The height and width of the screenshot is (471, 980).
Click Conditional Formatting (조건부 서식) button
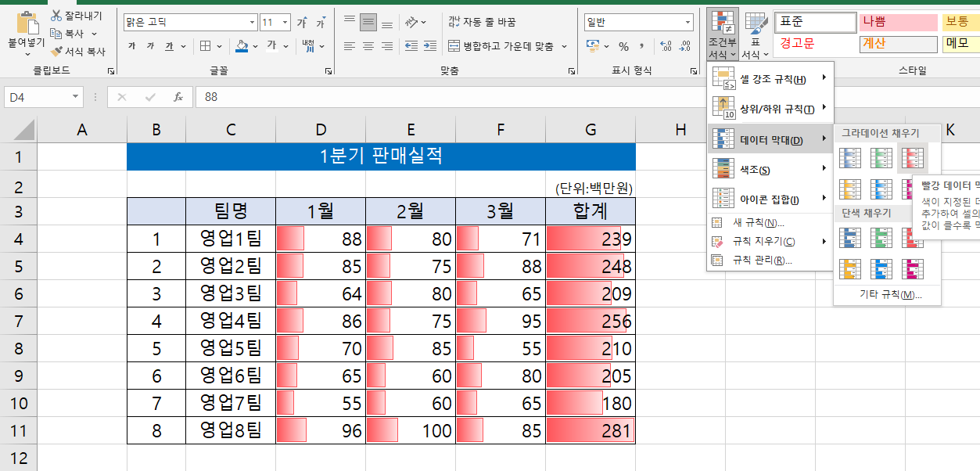(722, 35)
